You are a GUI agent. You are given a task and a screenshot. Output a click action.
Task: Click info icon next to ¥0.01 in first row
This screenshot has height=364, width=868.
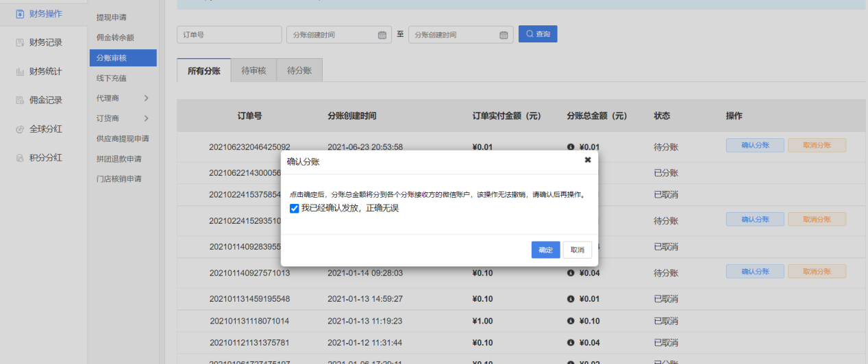[571, 147]
